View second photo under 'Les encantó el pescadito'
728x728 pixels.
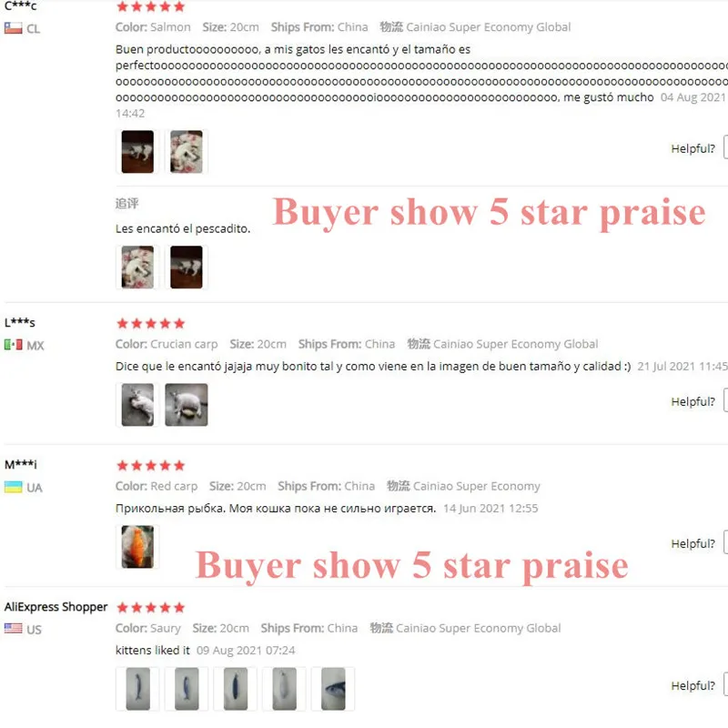(x=187, y=267)
